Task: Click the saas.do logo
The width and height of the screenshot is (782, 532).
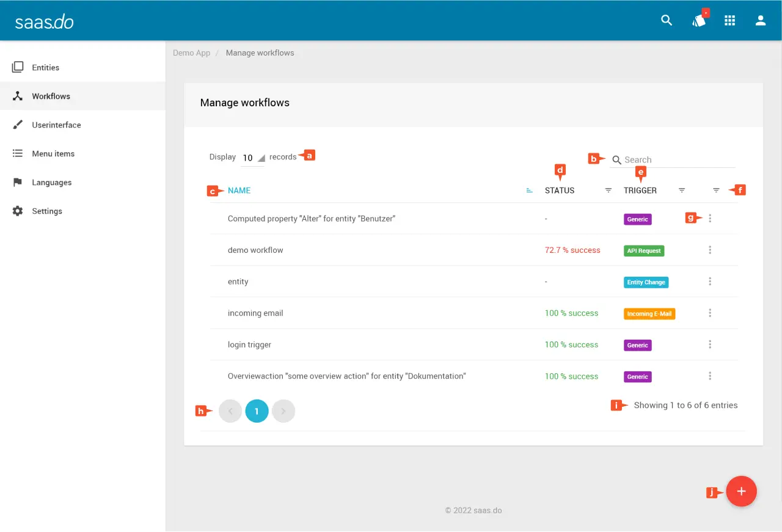Action: (45, 21)
